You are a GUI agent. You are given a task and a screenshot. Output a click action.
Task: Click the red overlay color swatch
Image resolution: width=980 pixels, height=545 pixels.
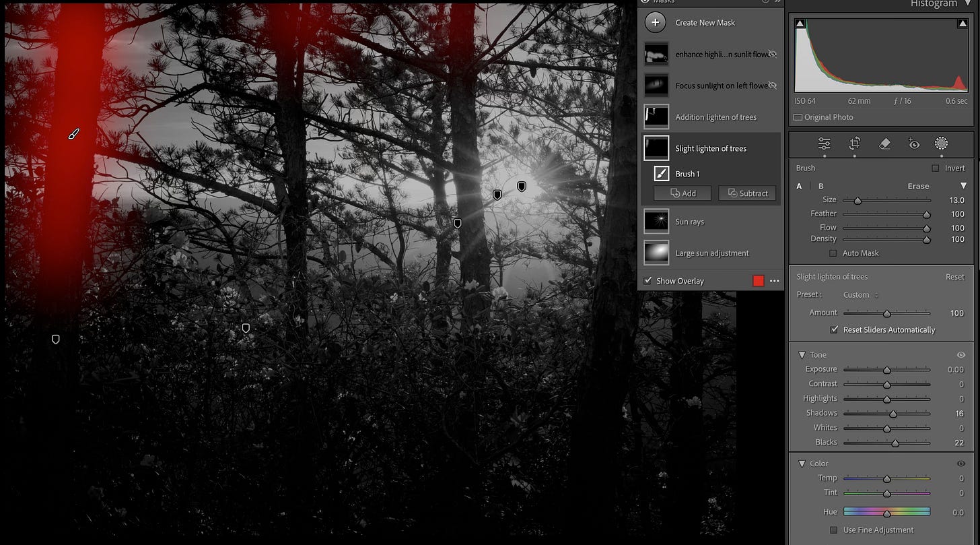[x=759, y=281]
